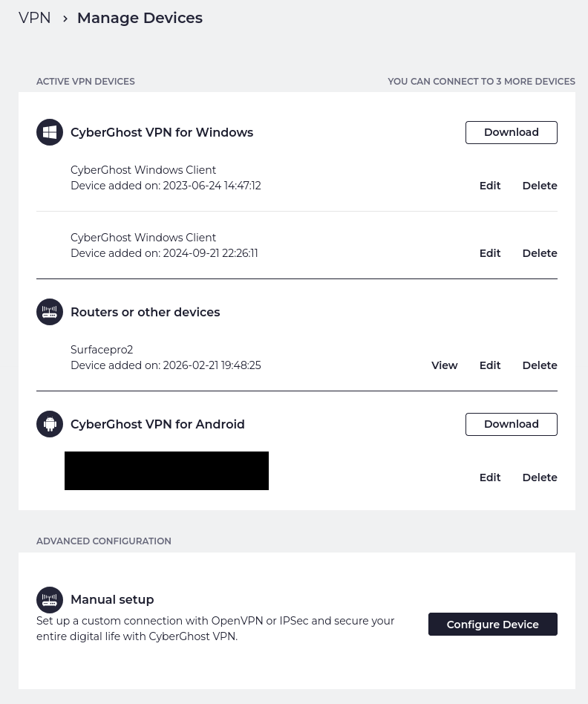Image resolution: width=588 pixels, height=704 pixels.
Task: Click the Manual setup router icon
Action: click(50, 600)
